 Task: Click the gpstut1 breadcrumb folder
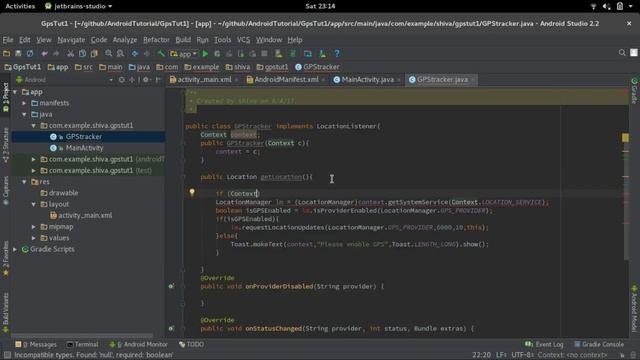tap(272, 67)
